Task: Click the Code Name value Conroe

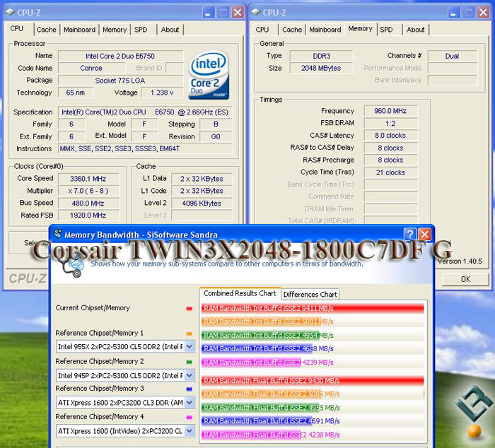Action: (x=91, y=68)
